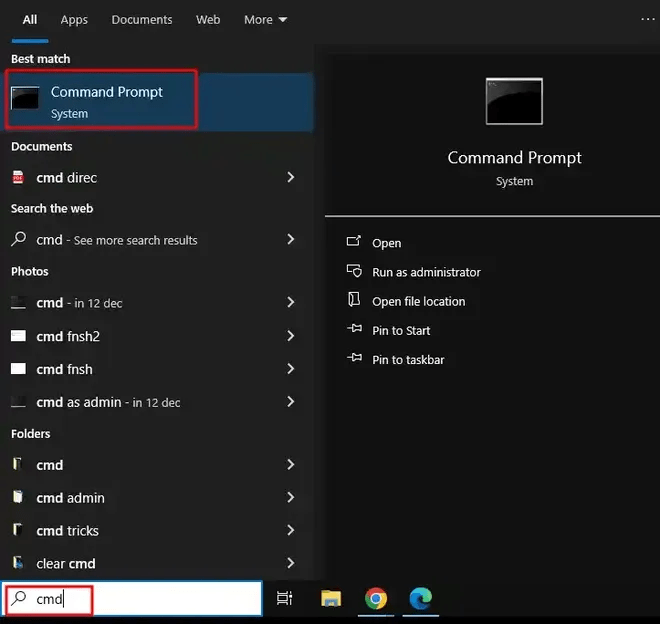Switch to the Documents tab

pos(141,20)
